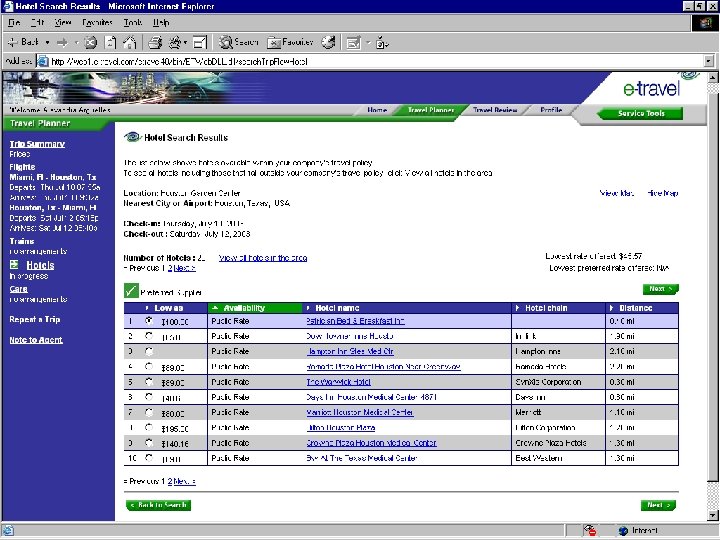Open the Trip Summary sidebar link
720x540 pixels.
tap(37, 144)
